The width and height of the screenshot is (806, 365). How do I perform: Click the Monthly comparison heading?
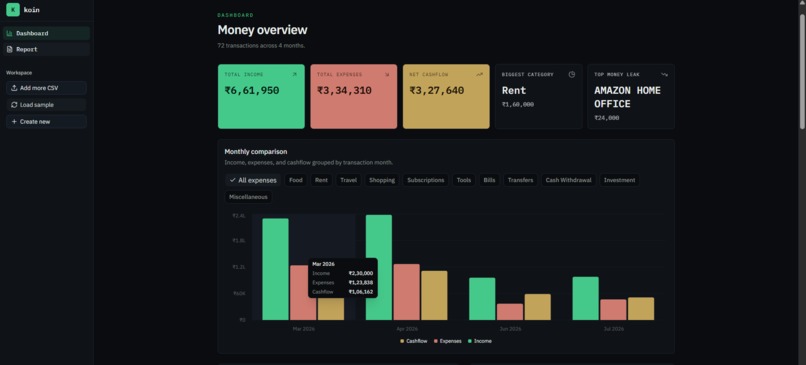point(256,152)
